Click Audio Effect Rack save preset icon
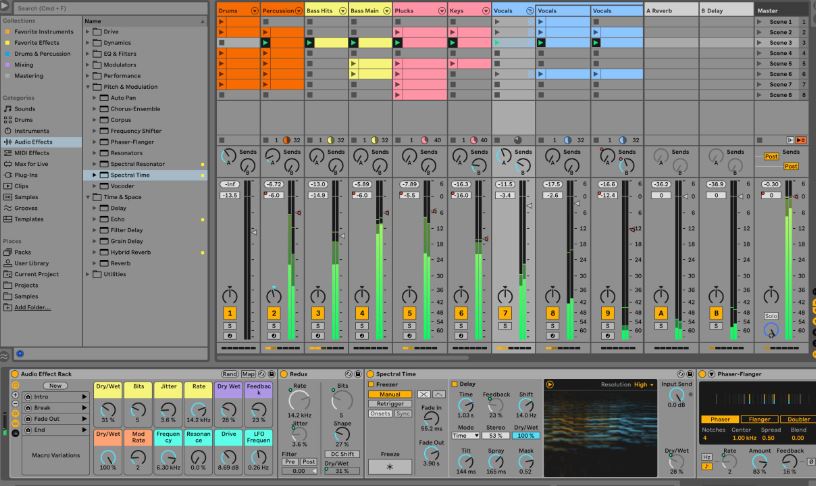This screenshot has width=816, height=486. (271, 374)
